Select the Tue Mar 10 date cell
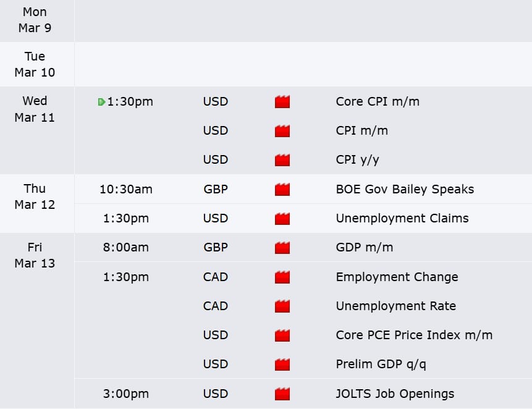Viewport: 532px width, 409px height. tap(35, 64)
